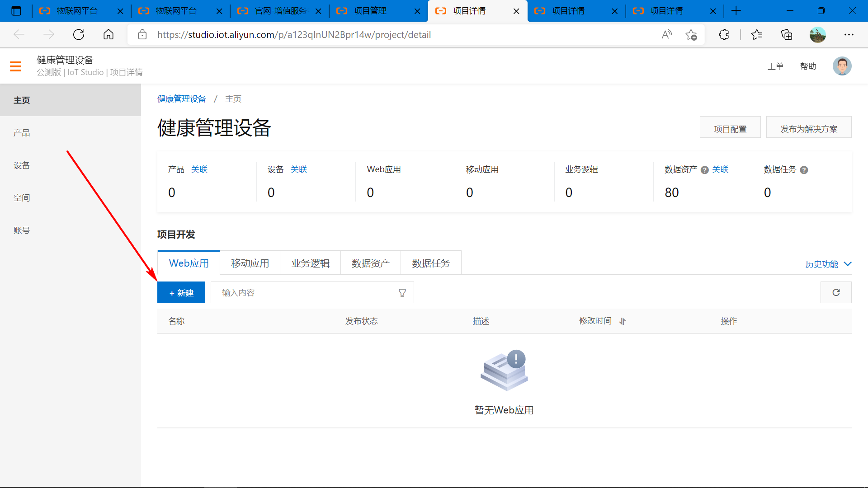Click the read aloud icon
The height and width of the screenshot is (488, 868).
coord(667,35)
